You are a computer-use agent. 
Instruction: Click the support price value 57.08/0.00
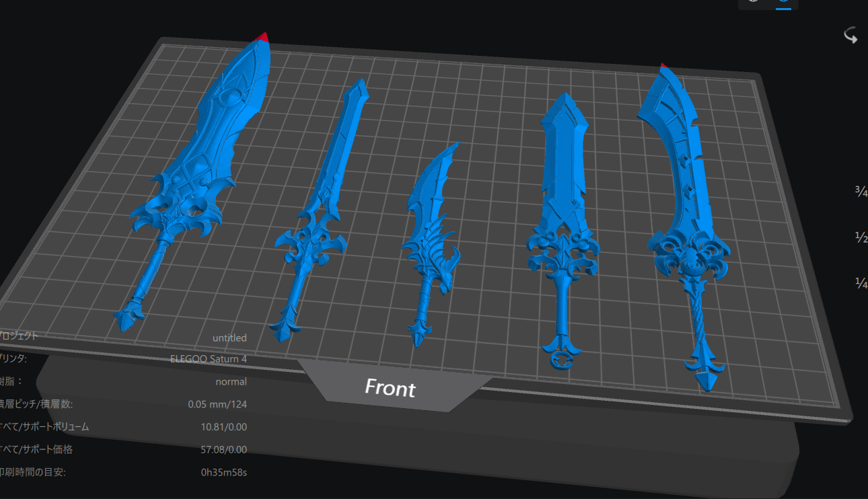223,450
